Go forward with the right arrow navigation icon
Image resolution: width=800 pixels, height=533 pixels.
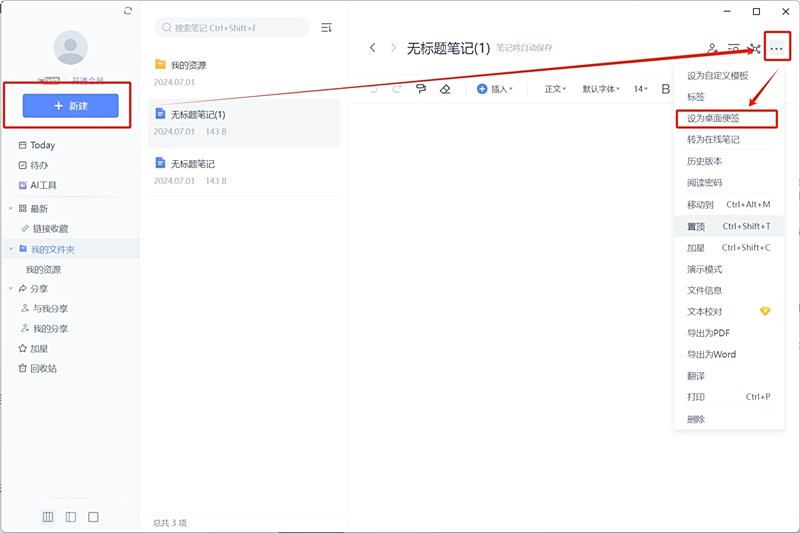393,48
